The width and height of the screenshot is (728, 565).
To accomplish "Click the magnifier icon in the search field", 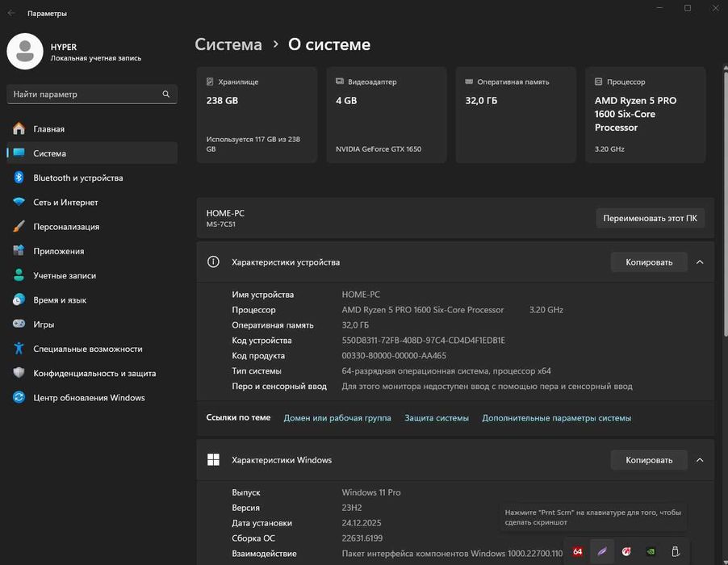I will (165, 94).
